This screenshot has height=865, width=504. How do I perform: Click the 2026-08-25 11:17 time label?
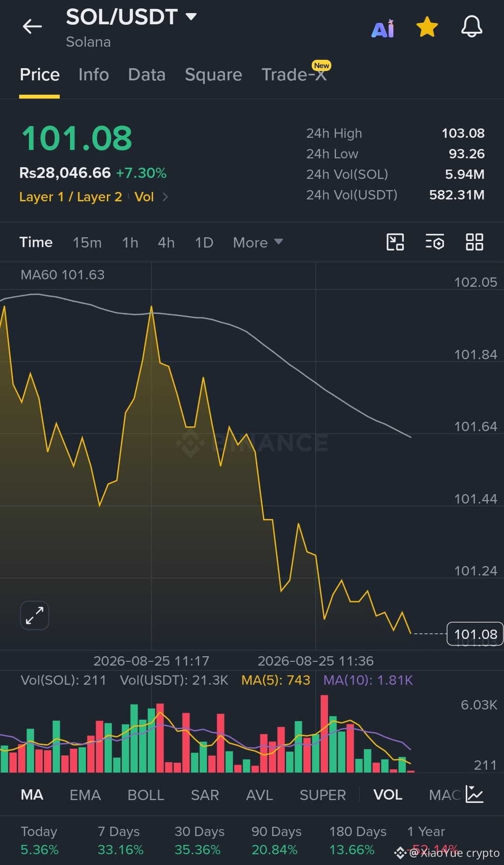click(x=151, y=661)
